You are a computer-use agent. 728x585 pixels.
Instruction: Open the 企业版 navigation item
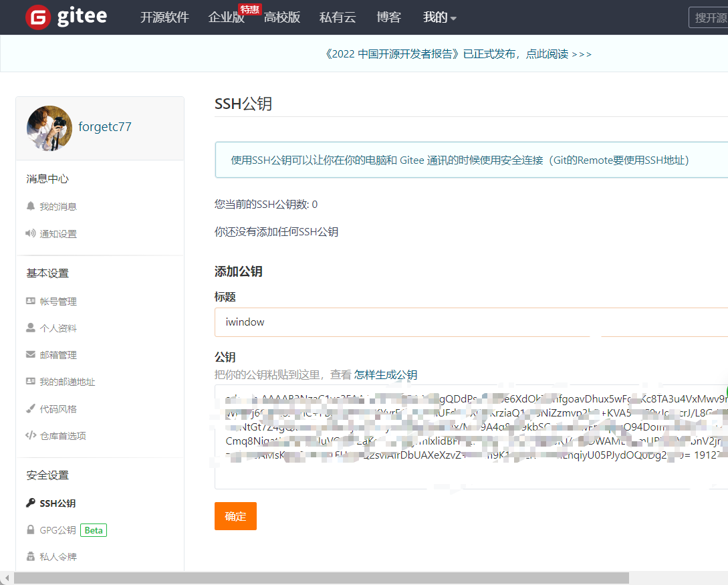[226, 17]
